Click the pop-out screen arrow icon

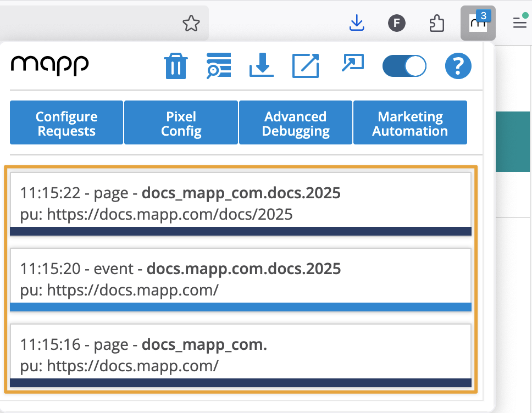click(352, 63)
